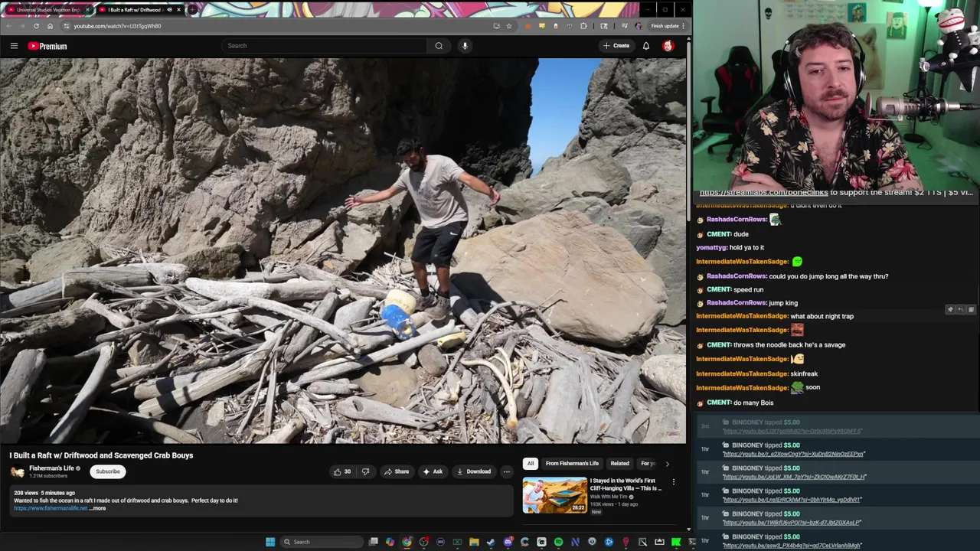Click the Download button
Screen dimensions: 980x551
[474, 471]
